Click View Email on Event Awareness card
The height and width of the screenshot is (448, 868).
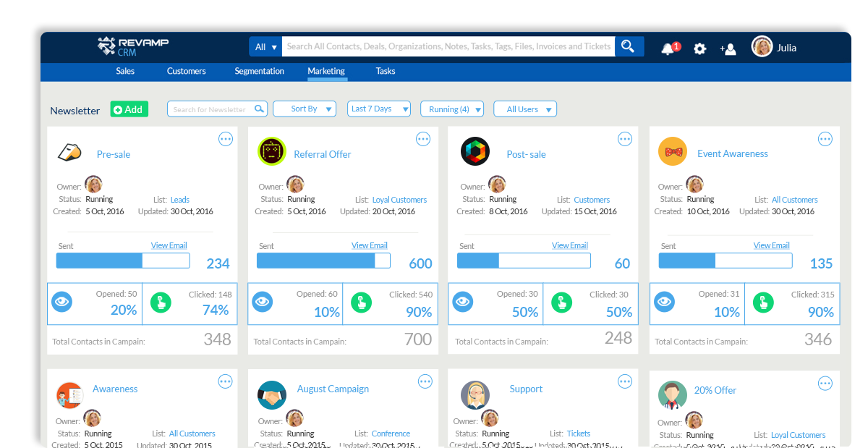[772, 245]
